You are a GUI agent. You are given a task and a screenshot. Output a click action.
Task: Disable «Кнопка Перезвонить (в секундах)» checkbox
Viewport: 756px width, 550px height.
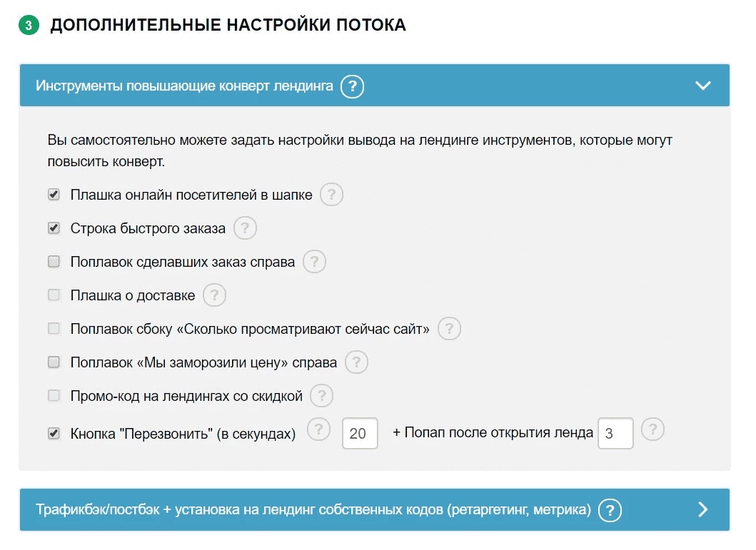[x=54, y=434]
